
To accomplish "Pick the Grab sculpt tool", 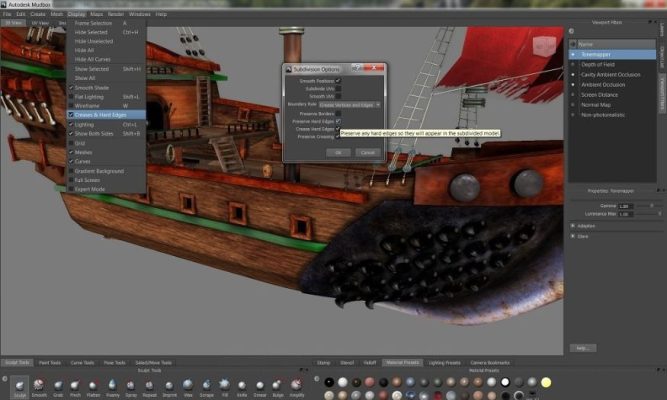I will 59,383.
